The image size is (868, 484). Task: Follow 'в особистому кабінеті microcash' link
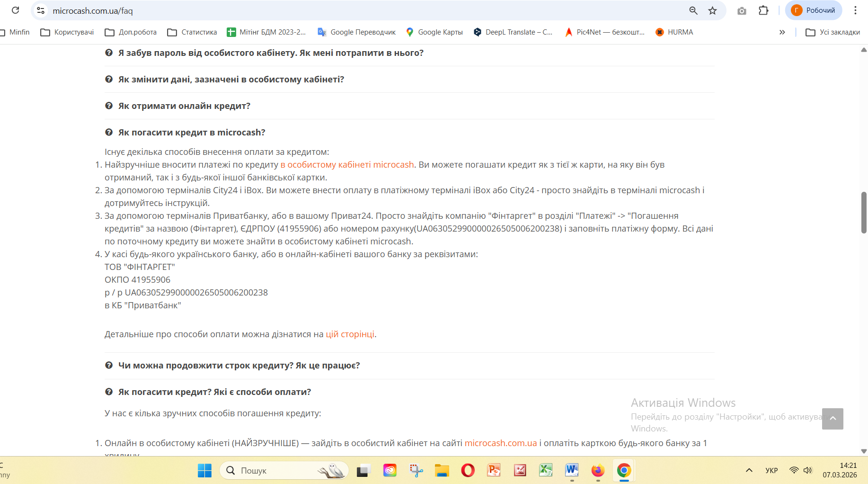click(347, 165)
